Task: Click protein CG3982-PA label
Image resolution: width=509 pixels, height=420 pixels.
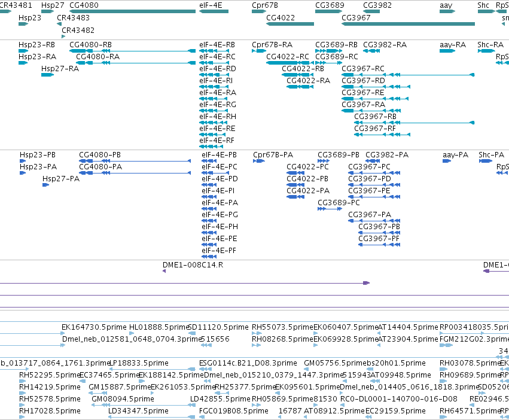Action: [387, 155]
